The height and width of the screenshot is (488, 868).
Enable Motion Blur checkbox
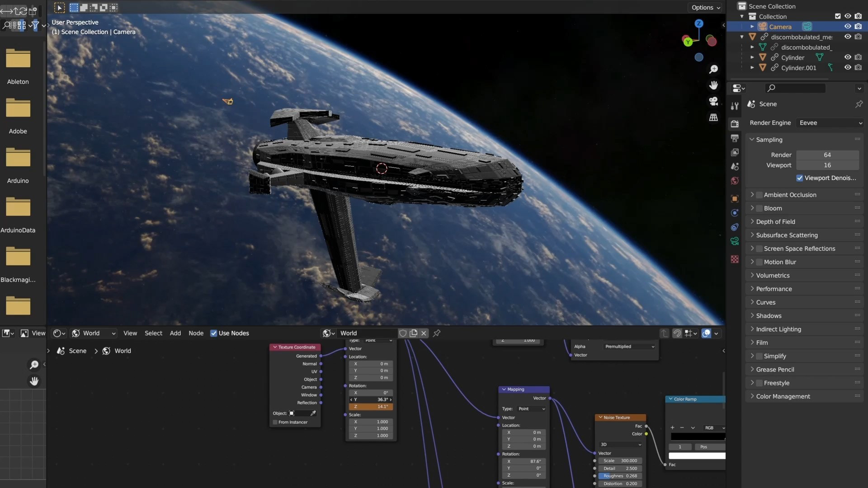tap(759, 262)
